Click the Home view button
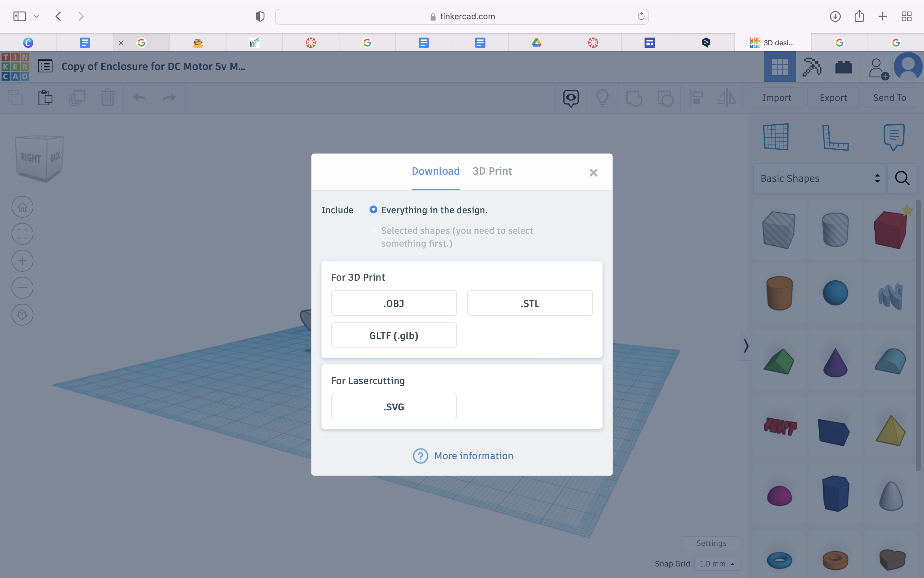The height and width of the screenshot is (578, 924). click(22, 207)
